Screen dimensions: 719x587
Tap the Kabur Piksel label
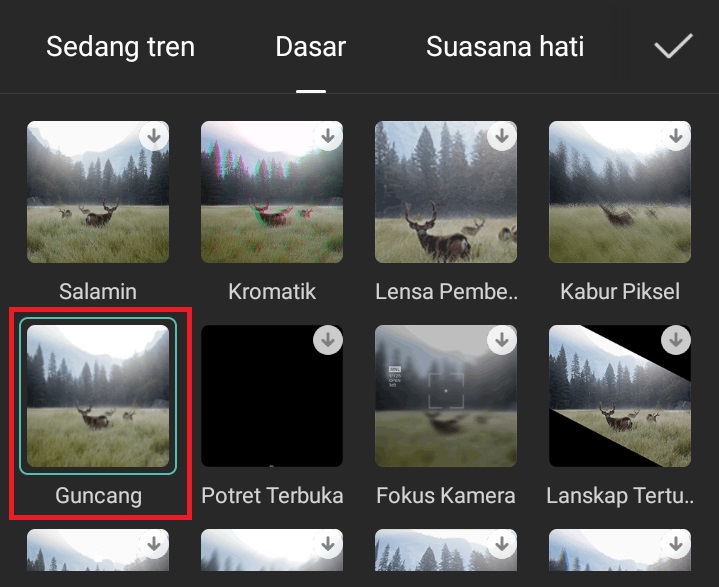tap(620, 291)
